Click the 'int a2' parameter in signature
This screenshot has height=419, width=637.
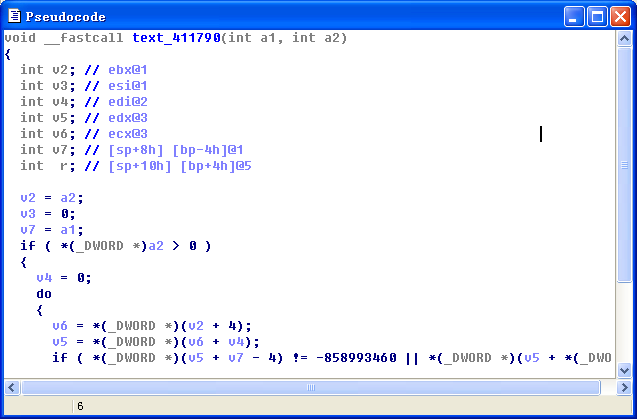pos(318,38)
